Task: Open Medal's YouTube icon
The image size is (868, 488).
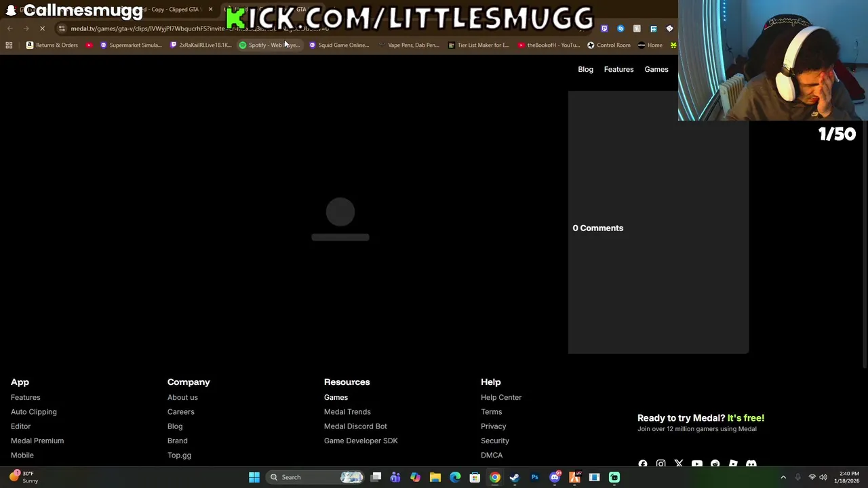Action: [x=697, y=464]
